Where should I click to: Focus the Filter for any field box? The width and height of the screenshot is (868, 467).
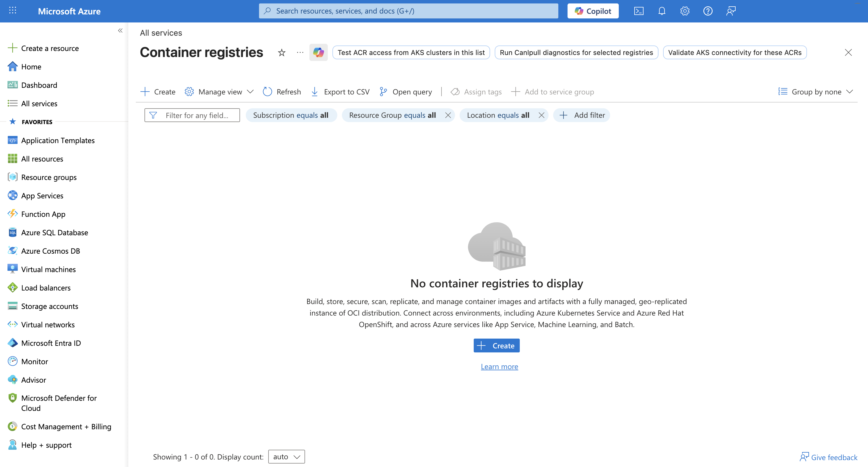pyautogui.click(x=197, y=115)
